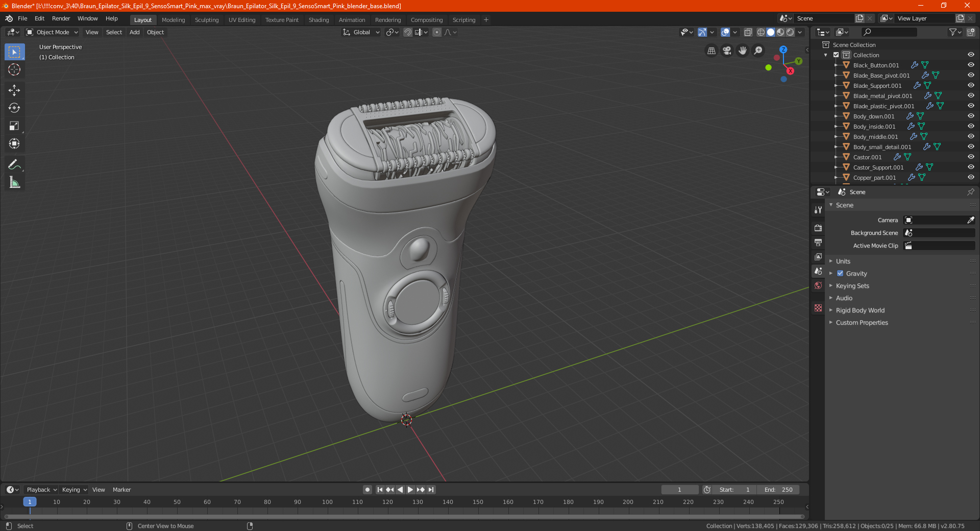This screenshot has width=980, height=531.
Task: Open the Output properties tab
Action: pyautogui.click(x=818, y=242)
